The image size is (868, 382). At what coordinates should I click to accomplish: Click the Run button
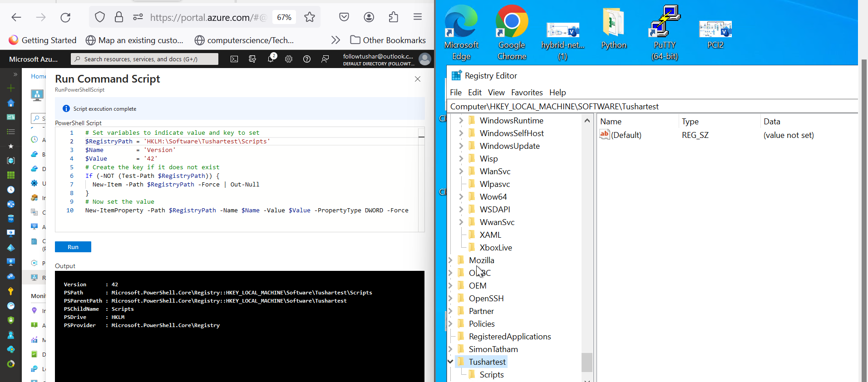[x=73, y=247]
